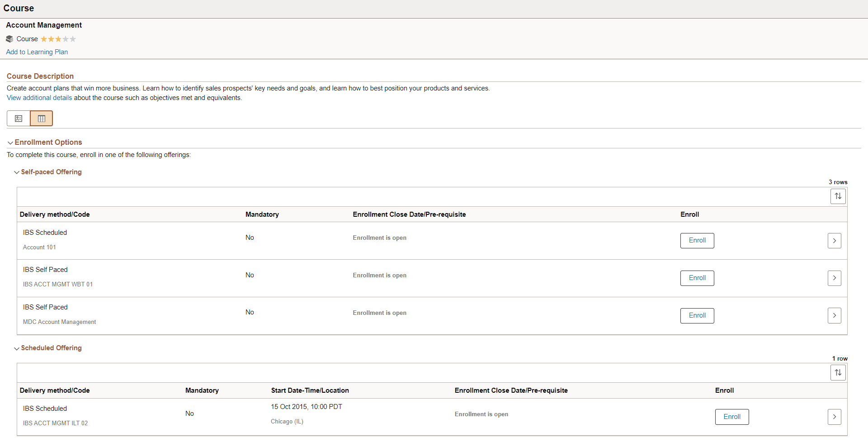Open sort options for Self-paced Offering grid
This screenshot has height=447, width=868.
[x=838, y=196]
